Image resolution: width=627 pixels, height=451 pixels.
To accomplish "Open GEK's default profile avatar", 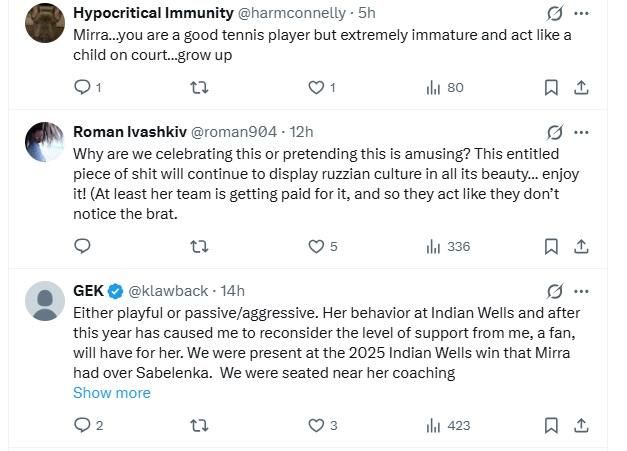I will pyautogui.click(x=45, y=301).
